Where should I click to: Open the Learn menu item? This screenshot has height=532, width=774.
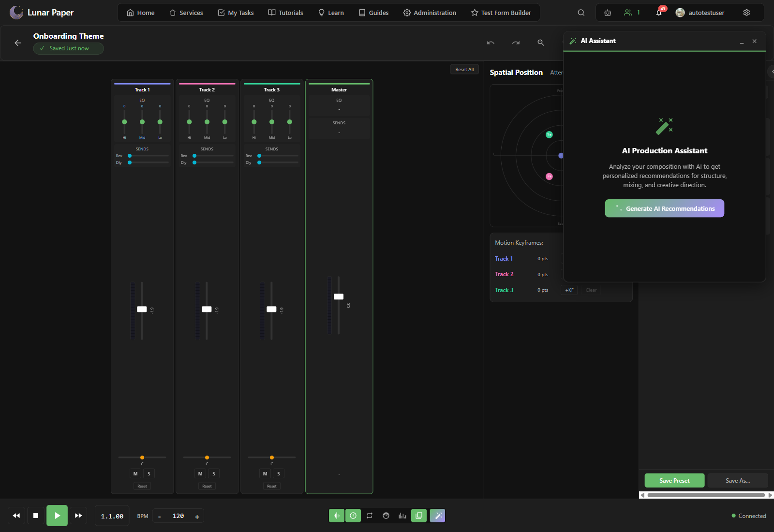[331, 13]
